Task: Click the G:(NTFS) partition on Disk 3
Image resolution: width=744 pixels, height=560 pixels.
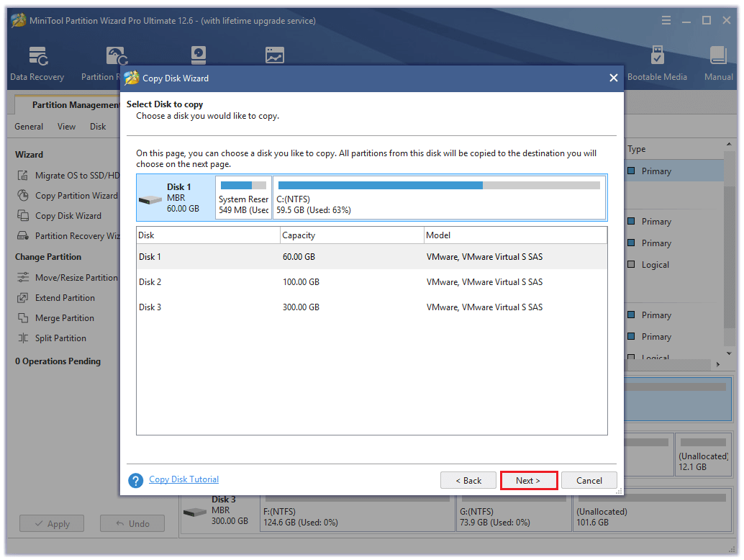Action: 514,515
